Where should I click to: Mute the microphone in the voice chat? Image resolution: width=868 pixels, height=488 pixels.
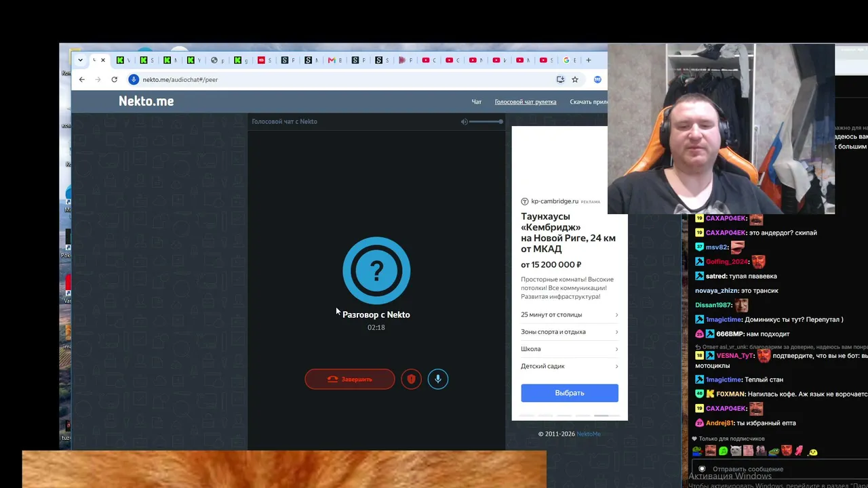[x=438, y=379]
